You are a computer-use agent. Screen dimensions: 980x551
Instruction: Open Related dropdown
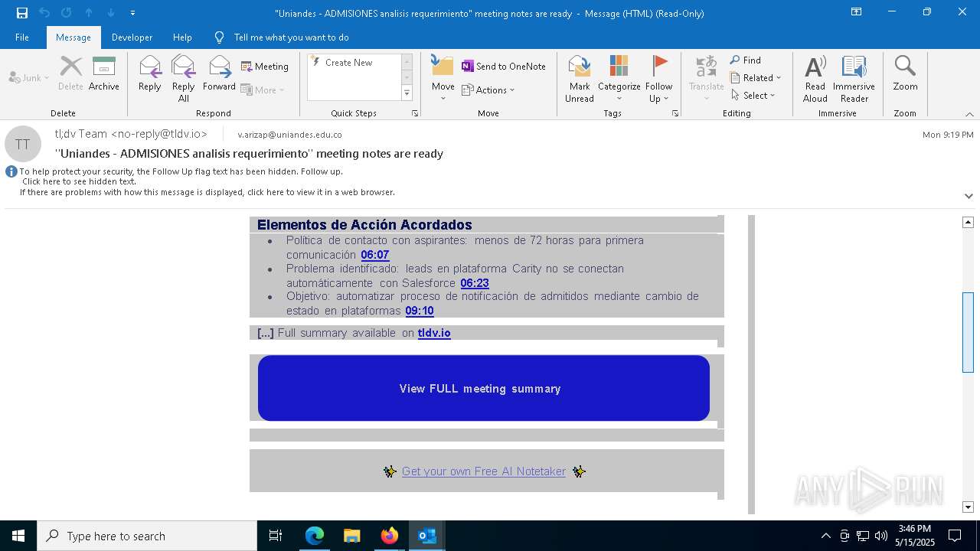[756, 78]
